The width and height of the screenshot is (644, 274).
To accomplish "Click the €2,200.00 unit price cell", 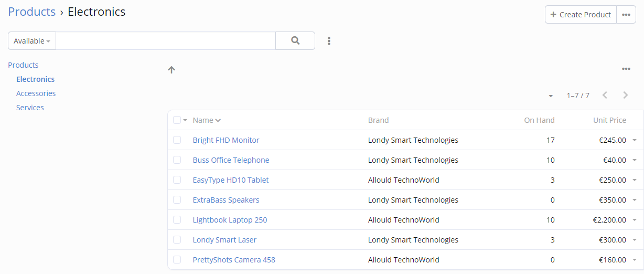I will pyautogui.click(x=608, y=220).
